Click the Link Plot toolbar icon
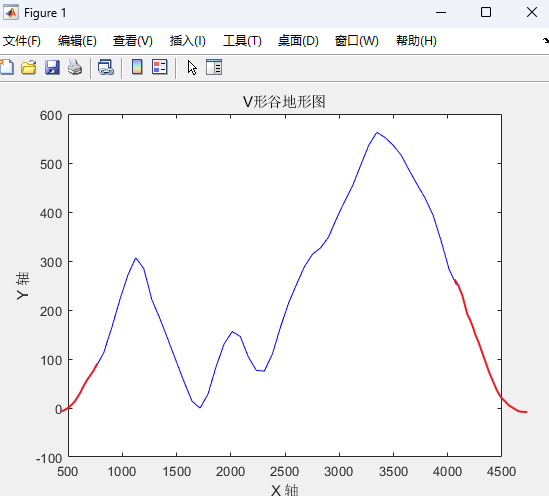This screenshot has width=549, height=496. coord(106,67)
